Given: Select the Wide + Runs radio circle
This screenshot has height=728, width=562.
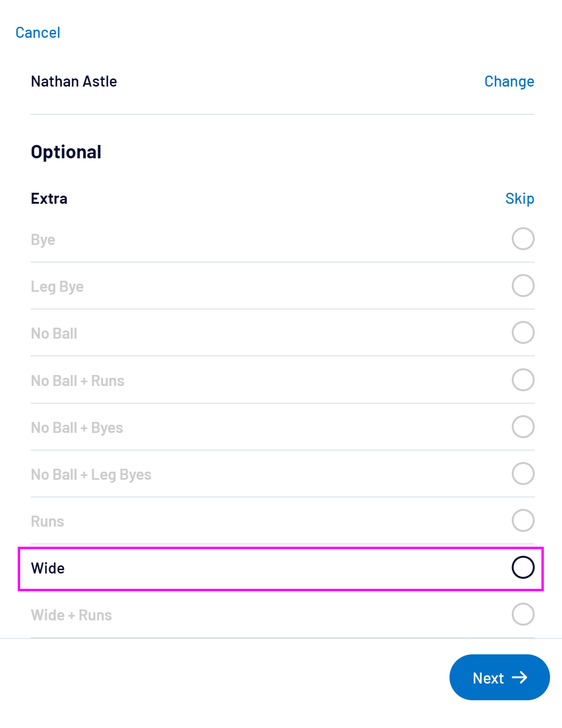Looking at the screenshot, I should point(523,614).
